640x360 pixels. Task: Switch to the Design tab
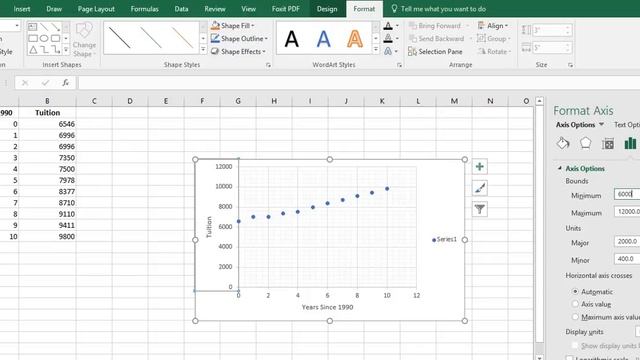327,9
